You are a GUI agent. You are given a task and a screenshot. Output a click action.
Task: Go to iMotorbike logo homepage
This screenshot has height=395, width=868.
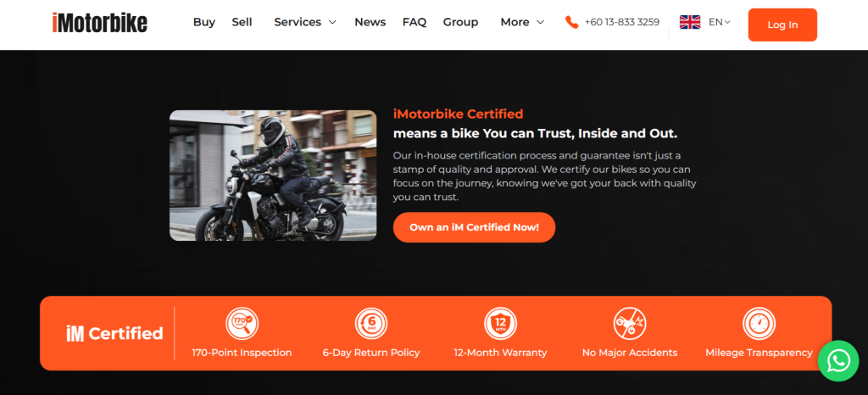click(100, 23)
